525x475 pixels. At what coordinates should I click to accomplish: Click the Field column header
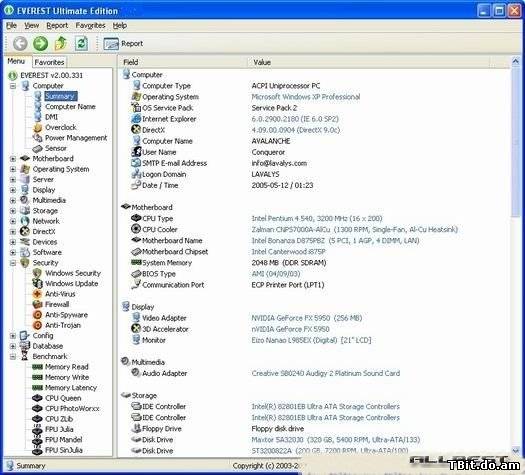[x=183, y=62]
